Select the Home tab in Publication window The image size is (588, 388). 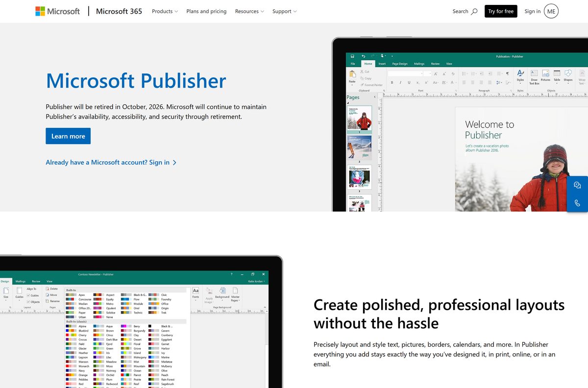point(368,64)
